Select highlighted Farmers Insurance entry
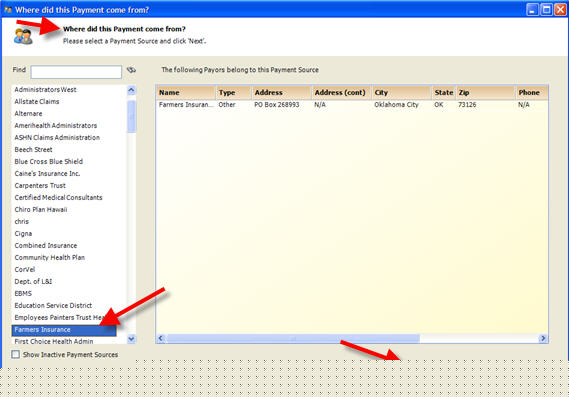 [x=64, y=330]
